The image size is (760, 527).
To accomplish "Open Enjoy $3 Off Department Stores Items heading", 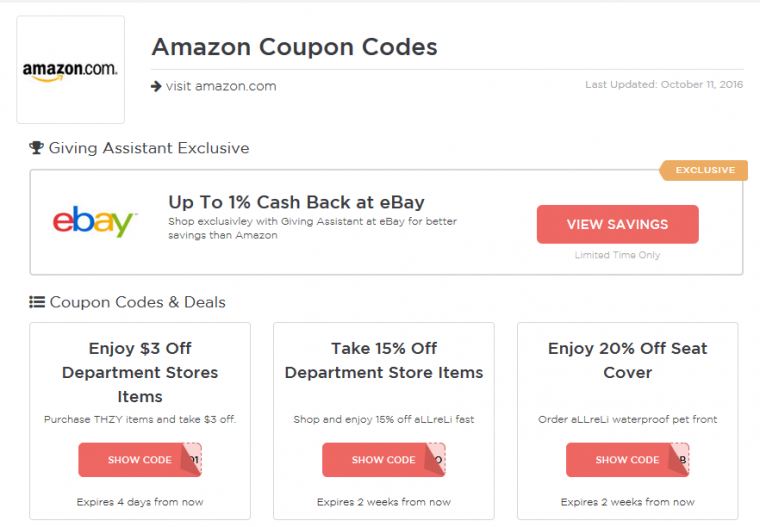I will pyautogui.click(x=140, y=372).
